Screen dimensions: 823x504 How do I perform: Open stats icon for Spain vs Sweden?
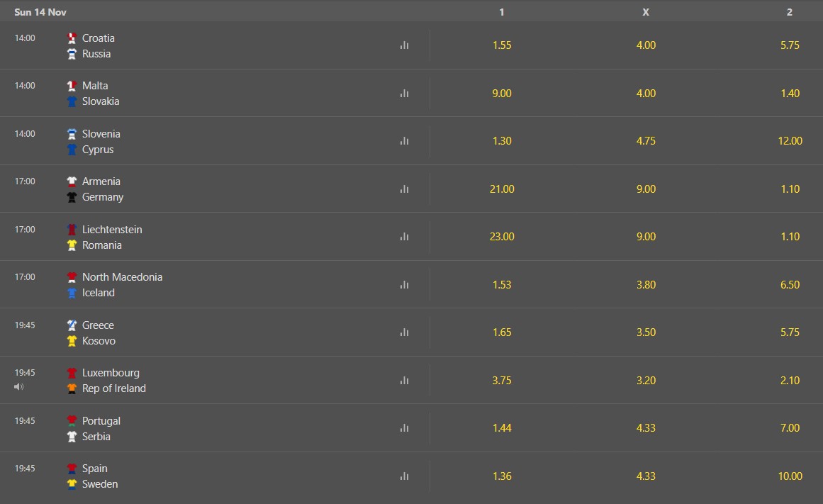[404, 476]
